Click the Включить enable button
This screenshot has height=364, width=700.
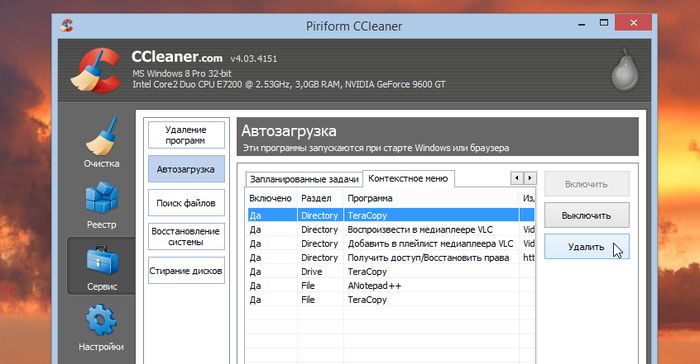point(587,184)
